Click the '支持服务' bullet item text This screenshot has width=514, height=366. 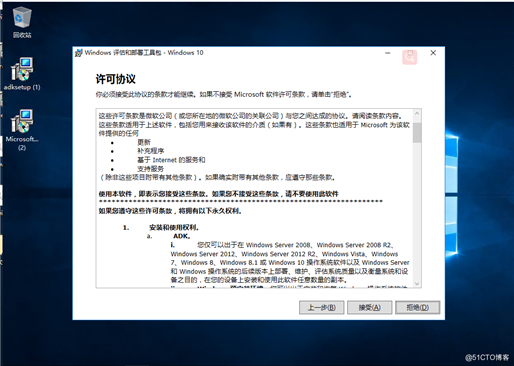point(151,169)
